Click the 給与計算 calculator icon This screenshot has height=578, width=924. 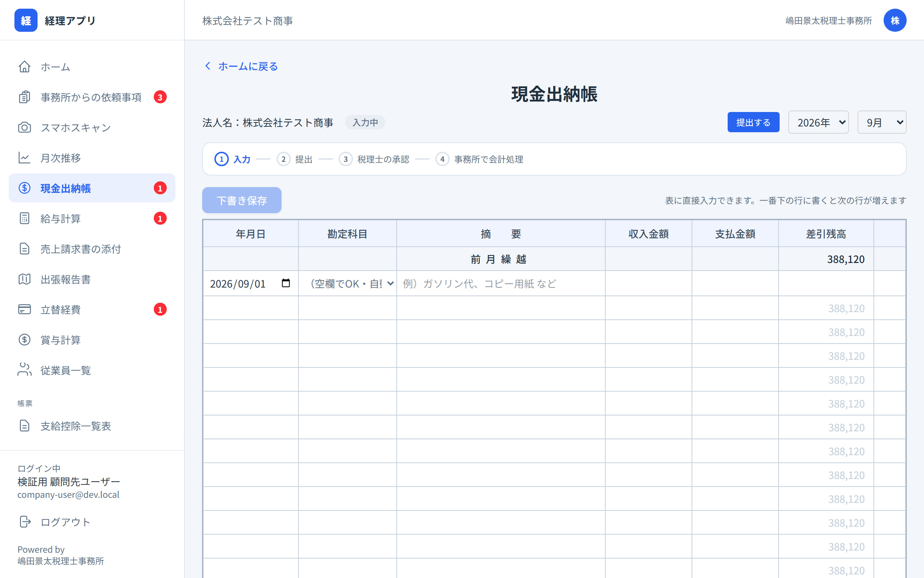25,218
